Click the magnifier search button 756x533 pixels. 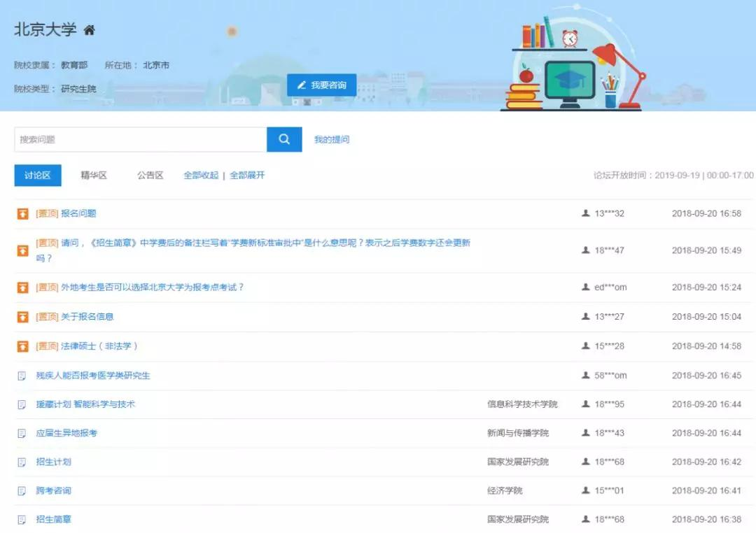(x=284, y=139)
